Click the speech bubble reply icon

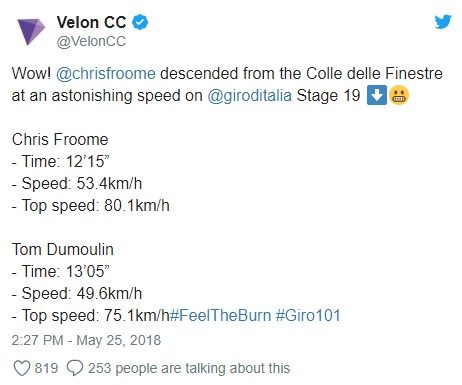coord(75,368)
